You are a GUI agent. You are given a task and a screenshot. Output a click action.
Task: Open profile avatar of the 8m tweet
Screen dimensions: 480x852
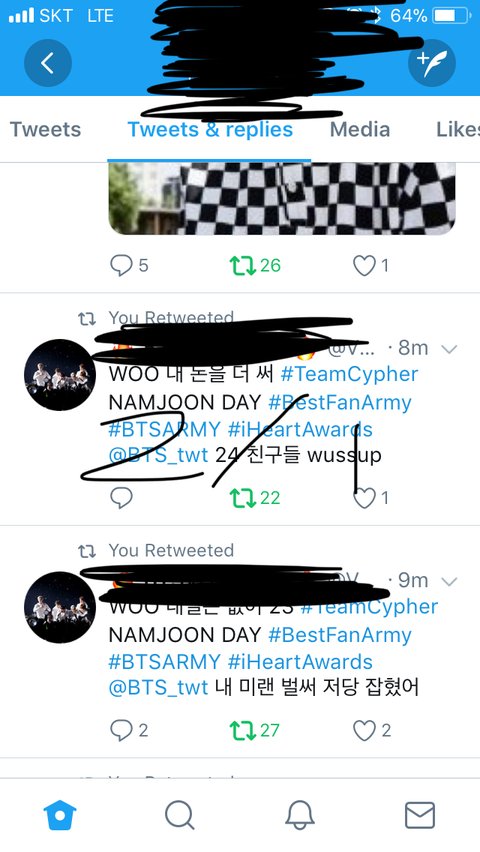coord(60,375)
